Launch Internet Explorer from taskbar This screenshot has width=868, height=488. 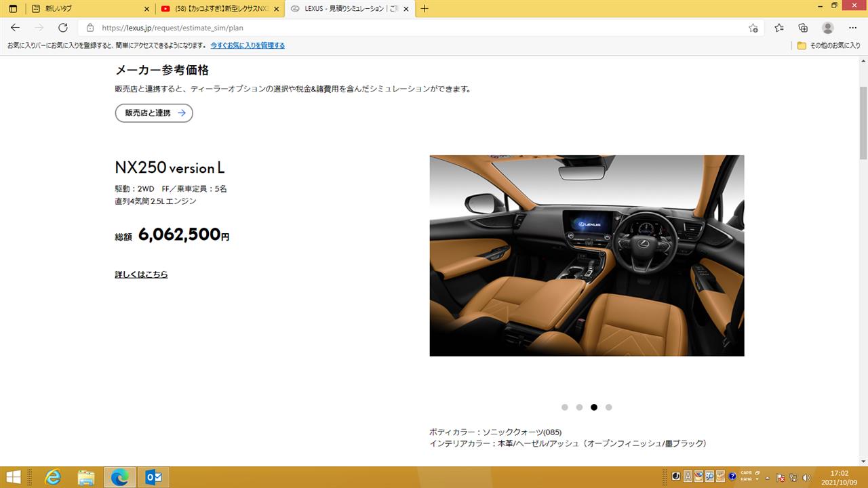tap(52, 477)
